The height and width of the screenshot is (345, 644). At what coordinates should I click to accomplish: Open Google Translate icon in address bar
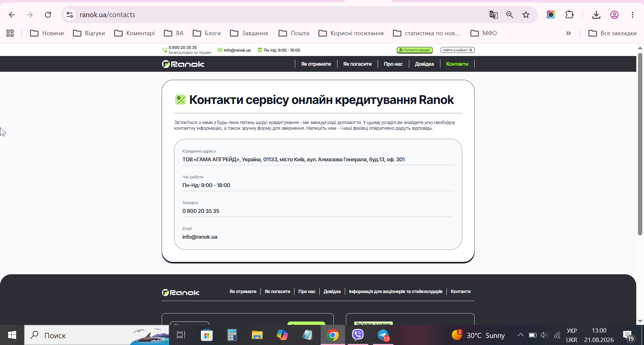coord(493,15)
